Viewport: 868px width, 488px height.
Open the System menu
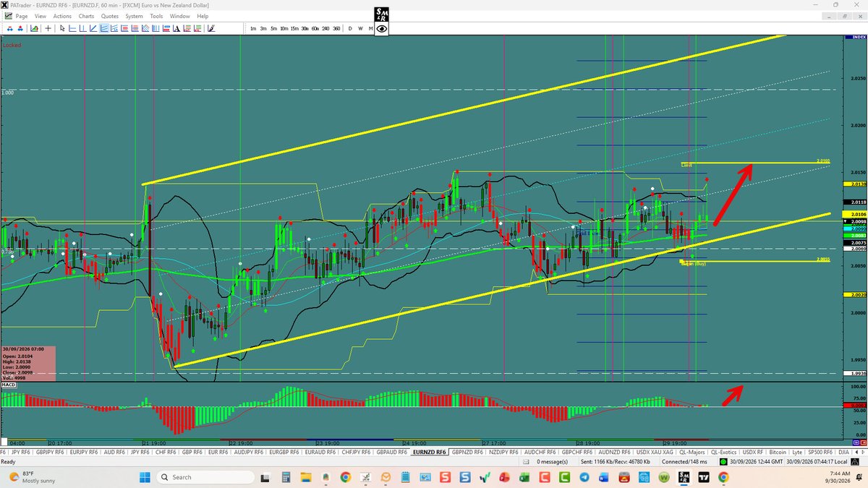[134, 16]
